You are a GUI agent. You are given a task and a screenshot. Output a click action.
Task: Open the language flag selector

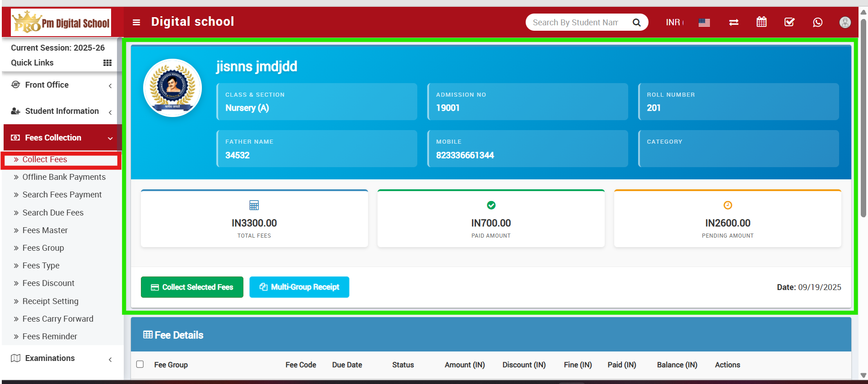point(704,23)
